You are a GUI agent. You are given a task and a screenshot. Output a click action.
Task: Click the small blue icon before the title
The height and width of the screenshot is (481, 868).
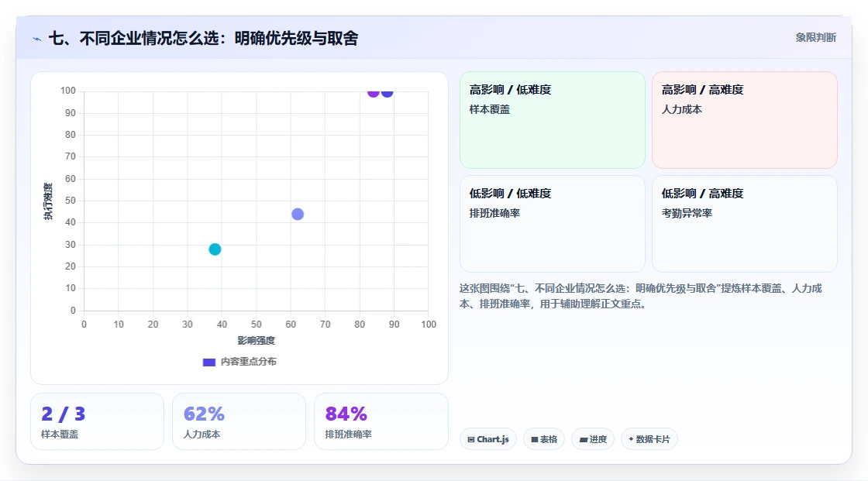pos(37,39)
